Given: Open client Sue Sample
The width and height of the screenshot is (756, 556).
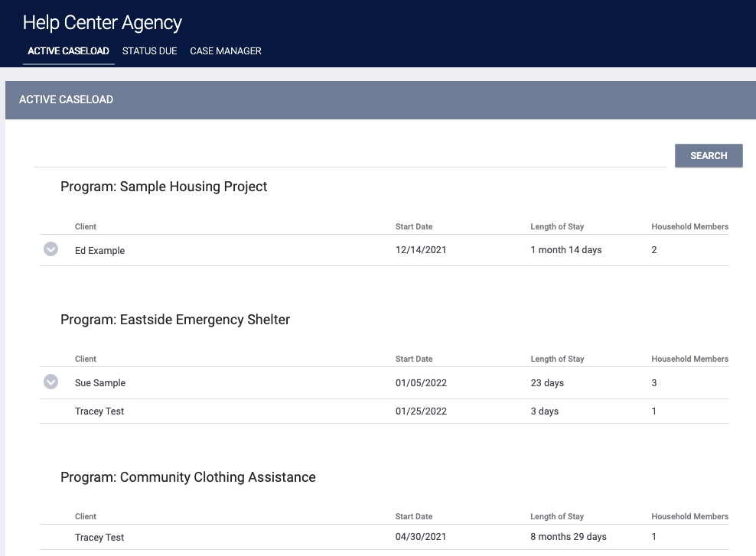Looking at the screenshot, I should point(100,382).
